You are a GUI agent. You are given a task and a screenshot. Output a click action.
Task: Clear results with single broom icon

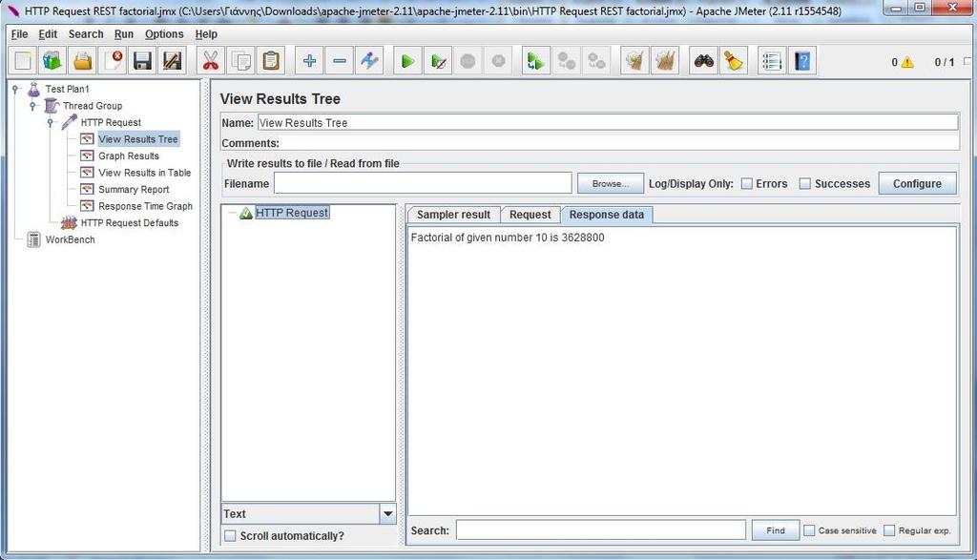pyautogui.click(x=634, y=61)
